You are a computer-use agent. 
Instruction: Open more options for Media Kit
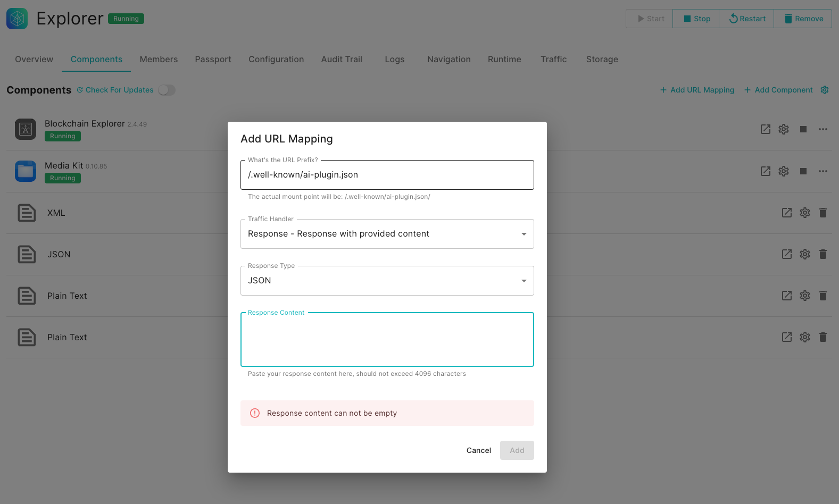(823, 171)
